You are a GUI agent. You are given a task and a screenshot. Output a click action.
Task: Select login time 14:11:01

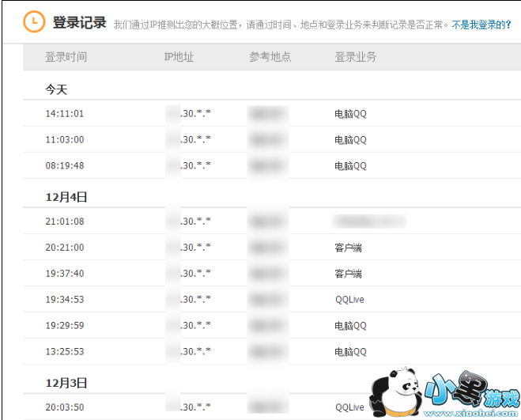(65, 114)
